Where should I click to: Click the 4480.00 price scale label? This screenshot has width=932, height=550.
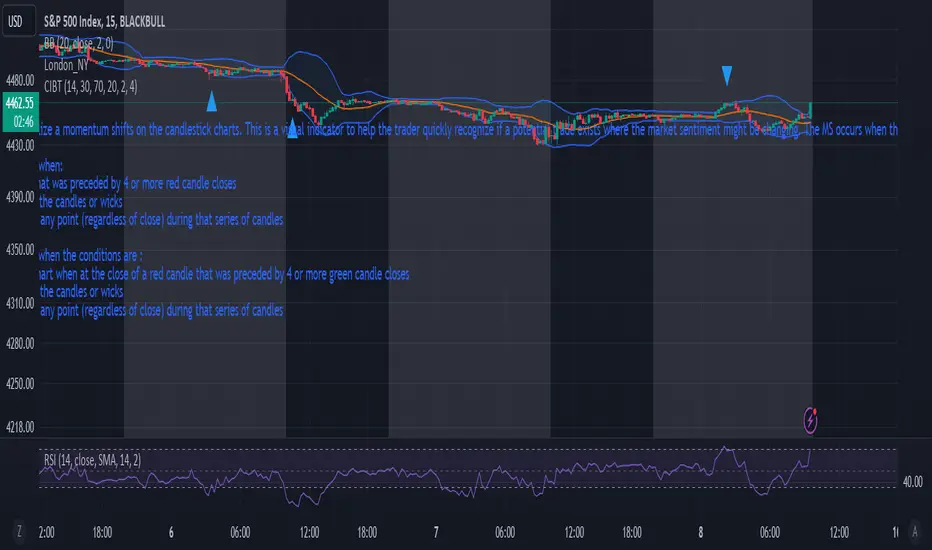(20, 80)
